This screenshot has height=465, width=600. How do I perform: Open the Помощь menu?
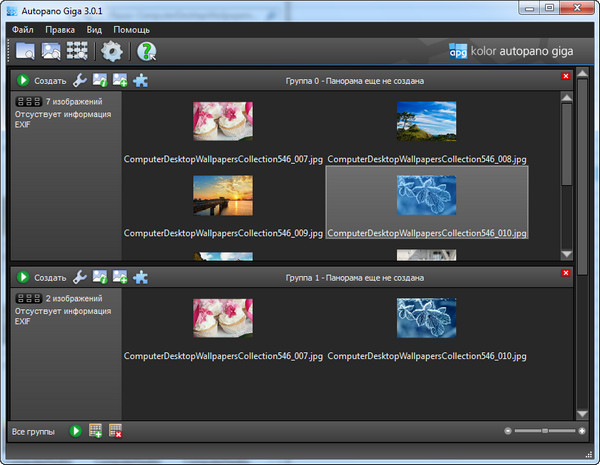click(131, 30)
